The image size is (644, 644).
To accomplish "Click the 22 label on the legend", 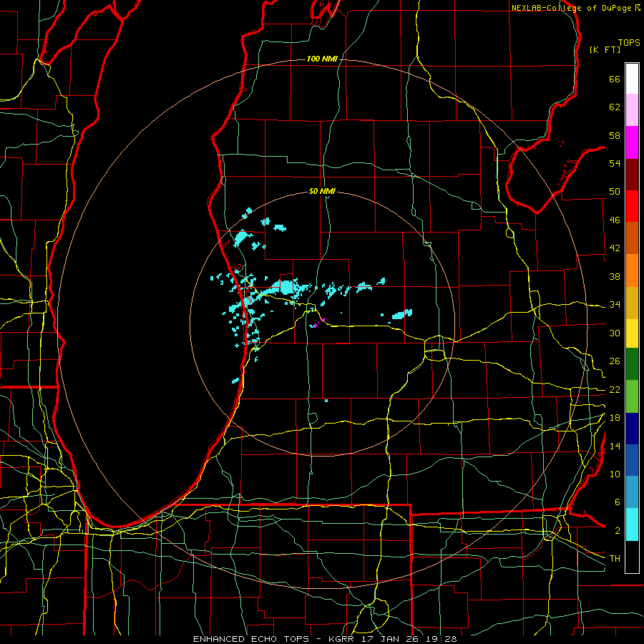I will [x=615, y=390].
